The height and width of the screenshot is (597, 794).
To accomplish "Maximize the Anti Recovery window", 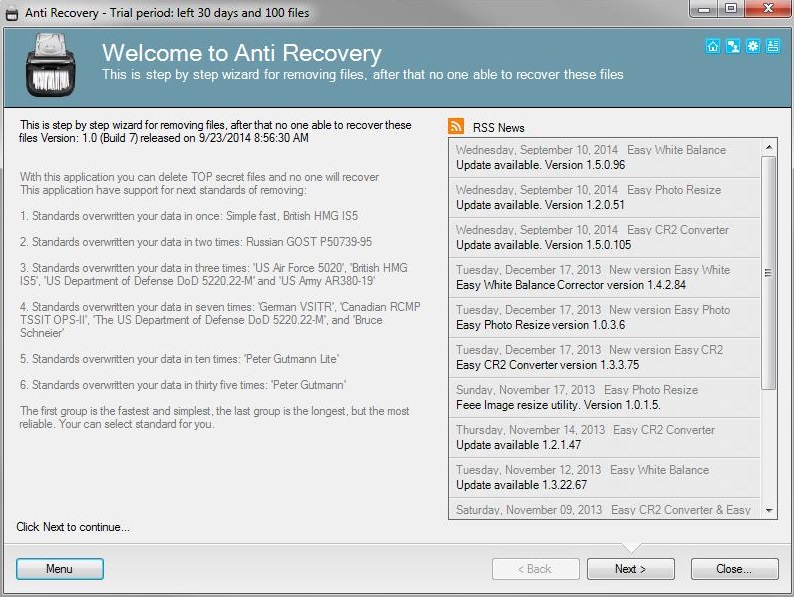I will tap(730, 11).
